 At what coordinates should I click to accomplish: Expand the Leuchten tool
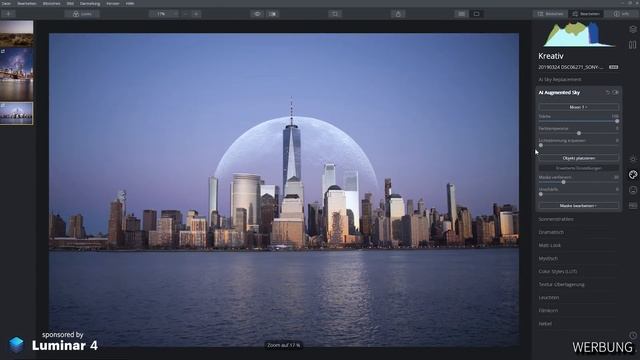(549, 298)
